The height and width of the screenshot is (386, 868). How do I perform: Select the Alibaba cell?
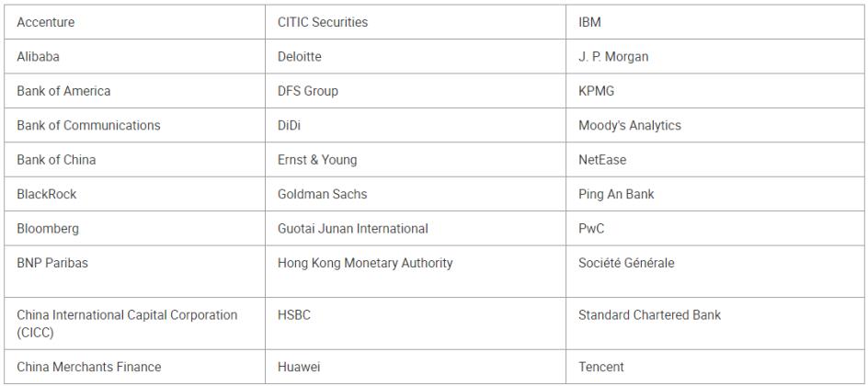coord(40,57)
